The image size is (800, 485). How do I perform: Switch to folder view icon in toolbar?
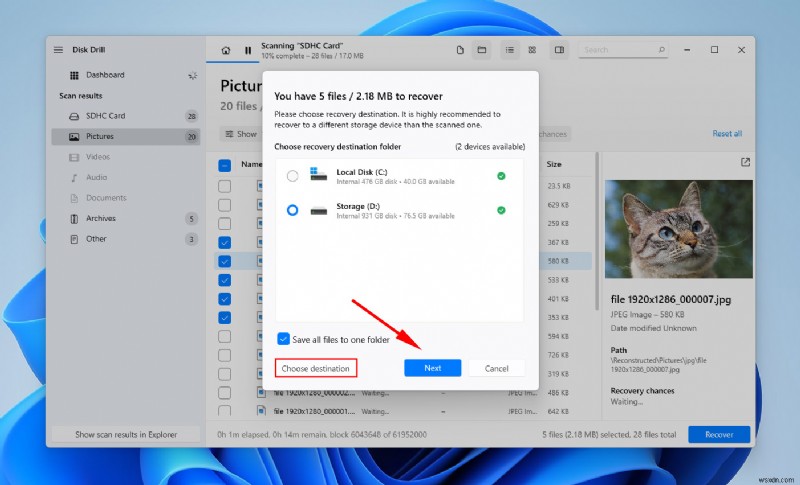point(481,50)
